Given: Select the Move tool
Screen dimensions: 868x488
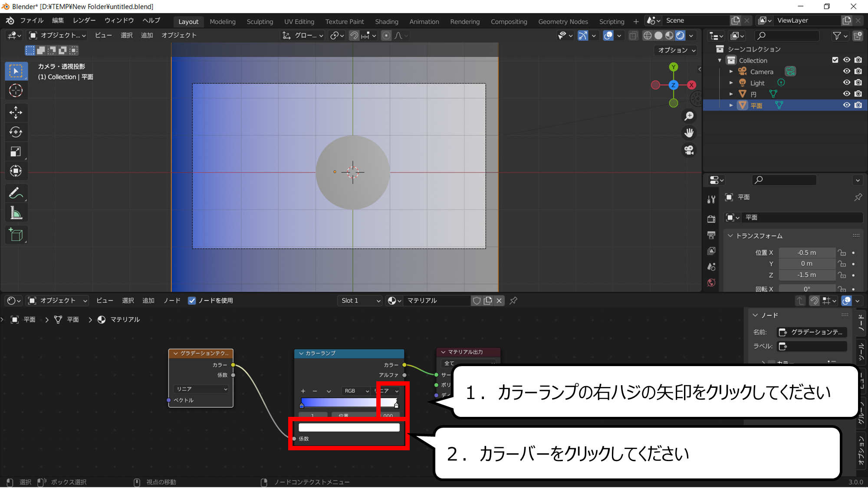Looking at the screenshot, I should [16, 112].
